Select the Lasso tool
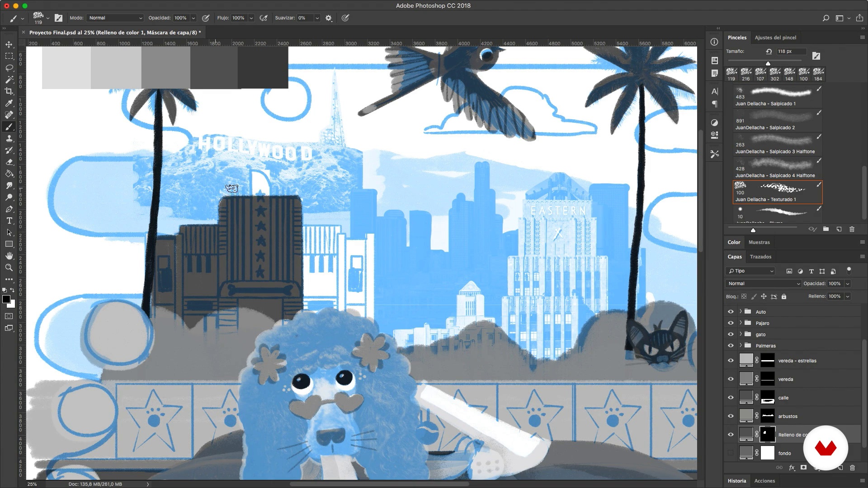The width and height of the screenshot is (868, 488). 9,68
